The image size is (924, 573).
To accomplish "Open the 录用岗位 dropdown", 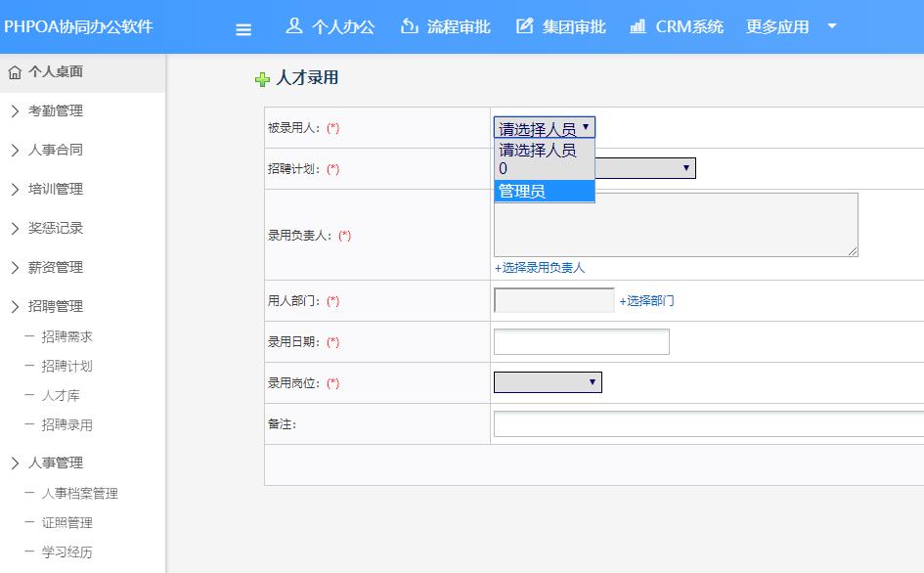I will (x=547, y=381).
